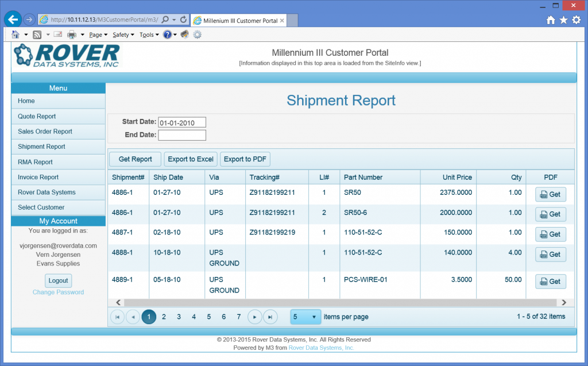Image resolution: width=588 pixels, height=366 pixels.
Task: Open Sales Order Report from the menu
Action: click(x=58, y=132)
